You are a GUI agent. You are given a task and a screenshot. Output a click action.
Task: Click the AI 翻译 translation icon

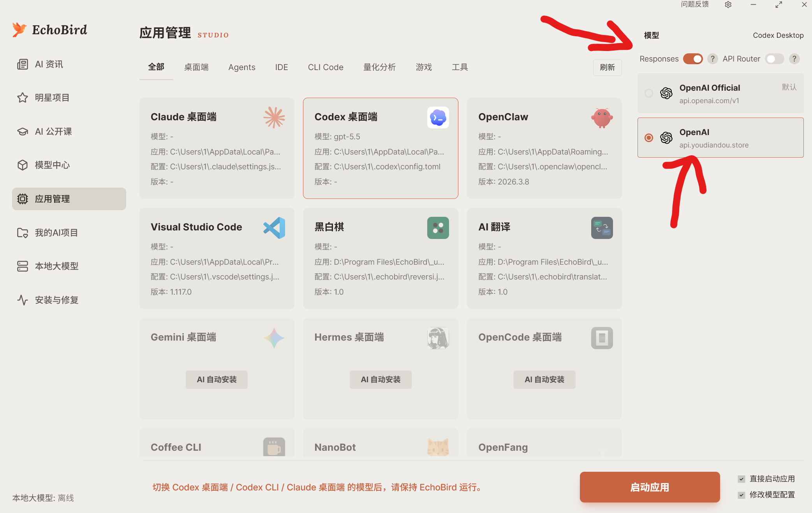click(x=602, y=228)
